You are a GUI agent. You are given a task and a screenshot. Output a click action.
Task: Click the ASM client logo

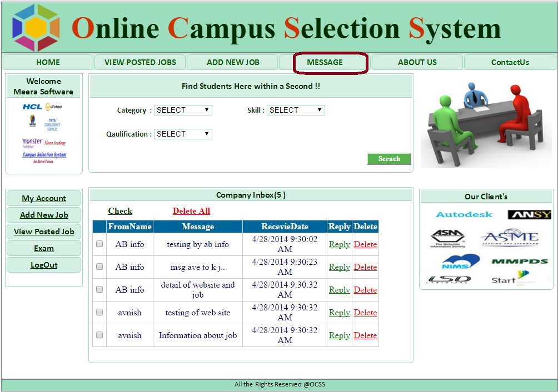(447, 238)
